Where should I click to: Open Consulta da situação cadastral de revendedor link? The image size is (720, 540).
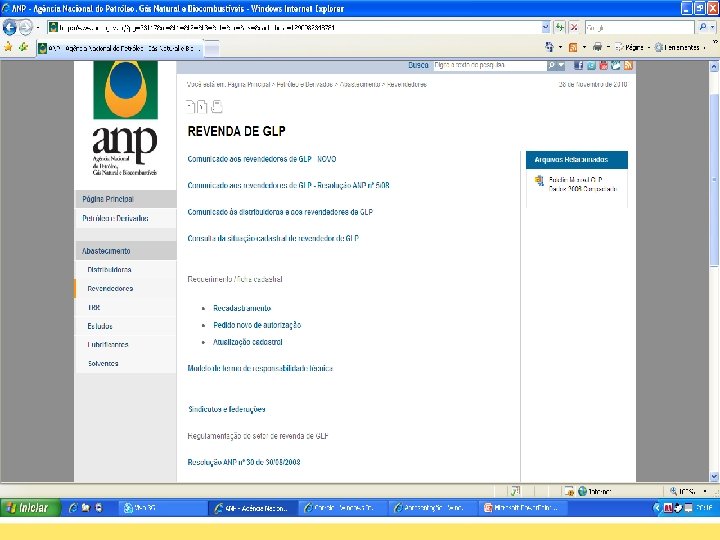[273, 238]
